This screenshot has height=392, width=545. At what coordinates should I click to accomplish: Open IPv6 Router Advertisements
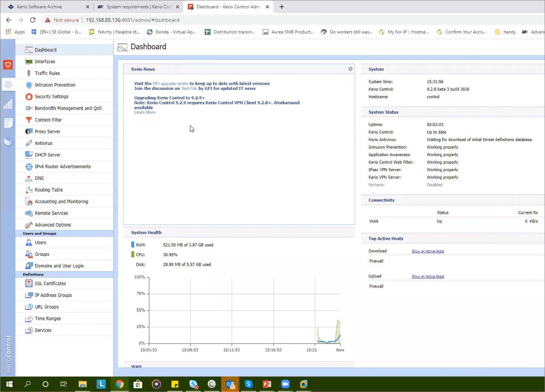point(64,166)
